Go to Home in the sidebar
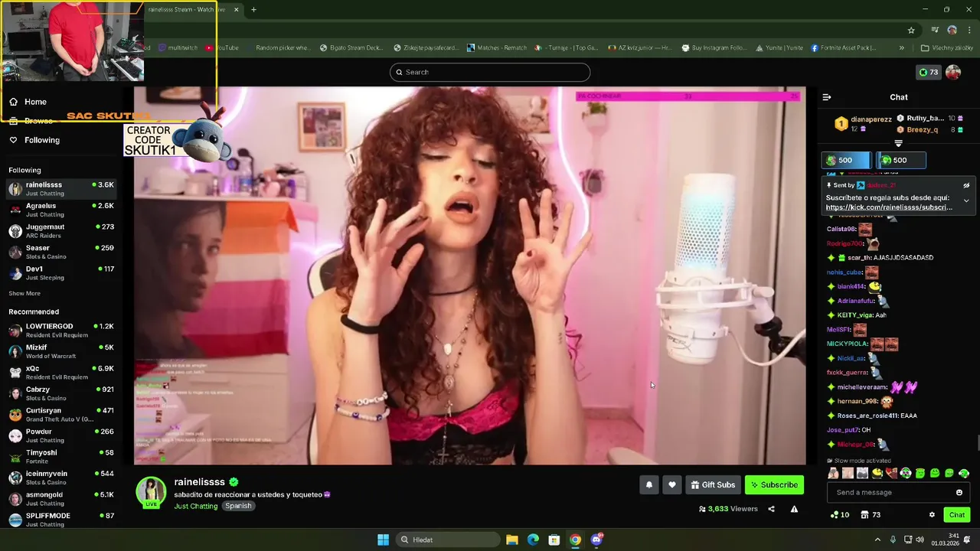The width and height of the screenshot is (980, 551). point(35,102)
